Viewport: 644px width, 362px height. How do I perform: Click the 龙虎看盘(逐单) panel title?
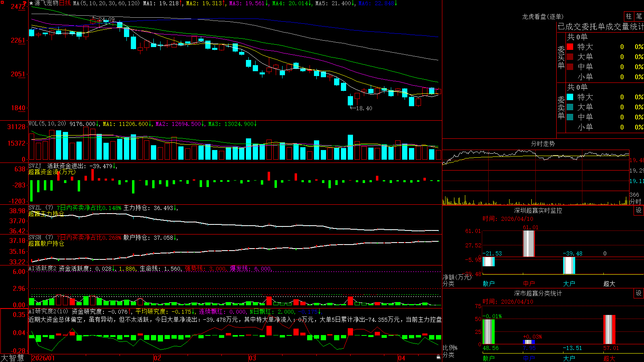point(543,16)
